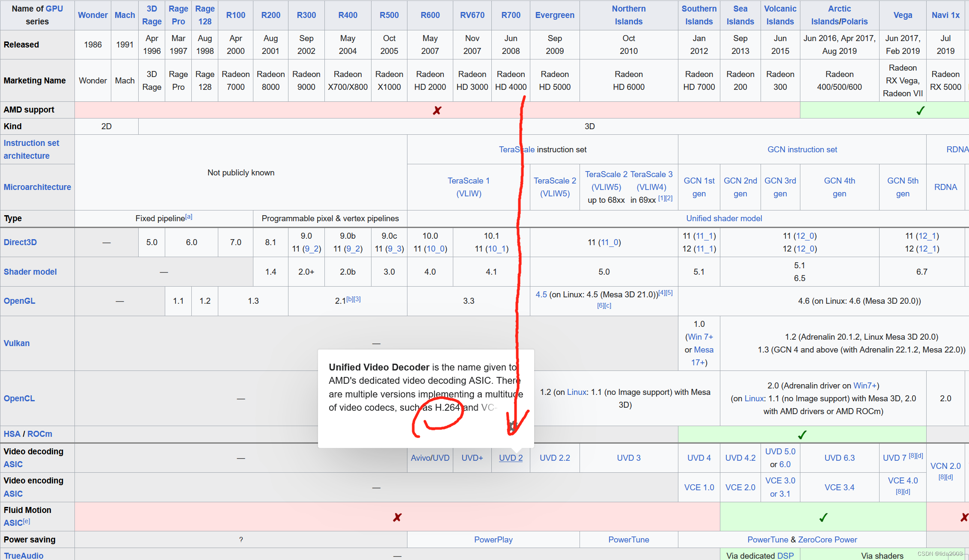Open the Vulkan row link
The width and height of the screenshot is (969, 560).
[x=17, y=343]
